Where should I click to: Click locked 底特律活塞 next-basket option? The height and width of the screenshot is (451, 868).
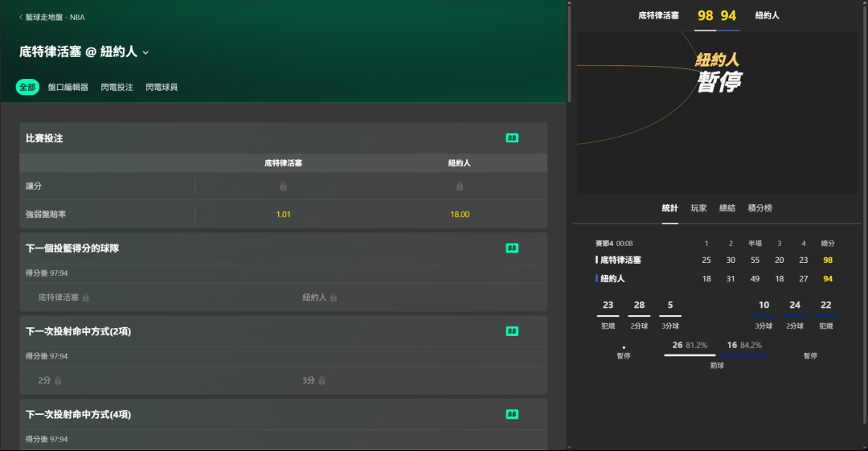(x=63, y=297)
